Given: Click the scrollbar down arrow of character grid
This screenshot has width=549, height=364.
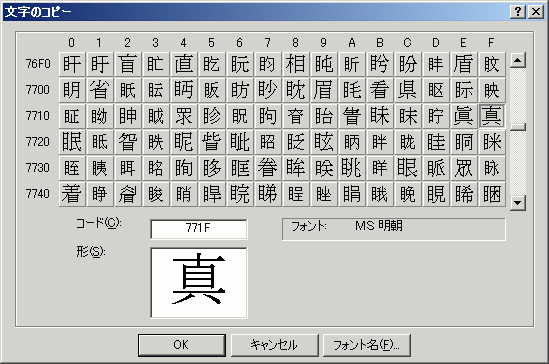Looking at the screenshot, I should click(x=518, y=203).
